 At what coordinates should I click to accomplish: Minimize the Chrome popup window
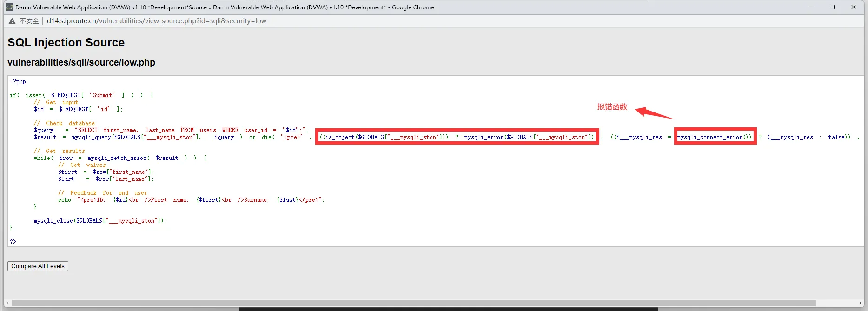click(811, 7)
